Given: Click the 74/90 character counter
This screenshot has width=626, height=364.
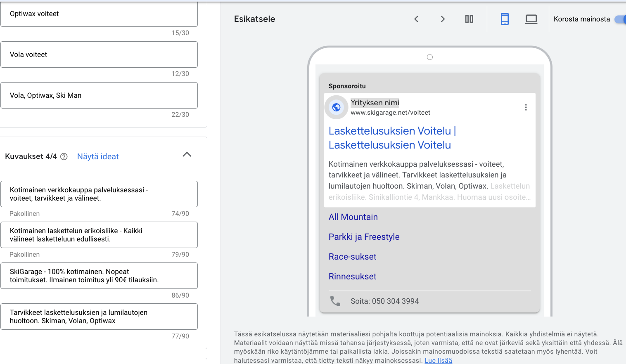Looking at the screenshot, I should pos(180,214).
